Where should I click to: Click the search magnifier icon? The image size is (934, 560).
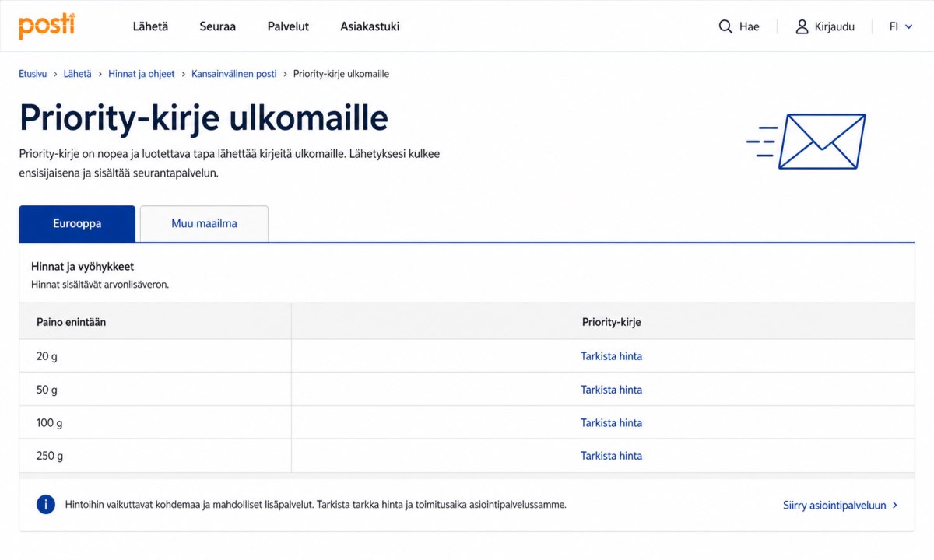coord(725,26)
